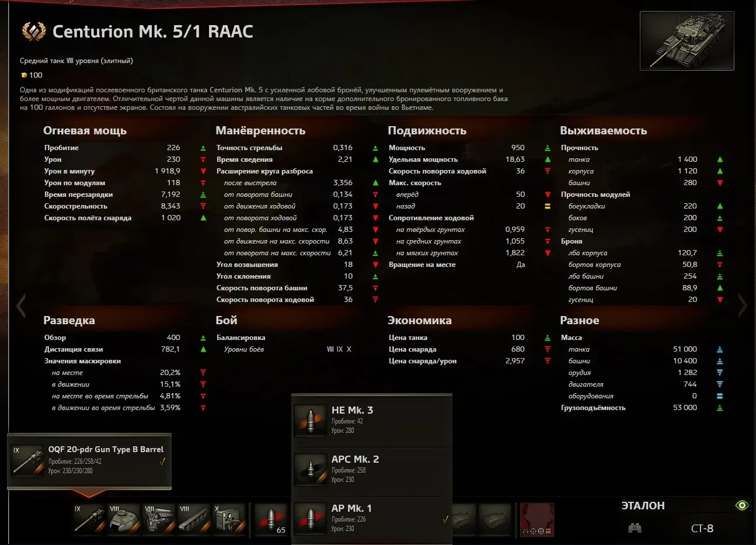
Task: Click the ЭТАЛОН label
Action: pos(643,506)
